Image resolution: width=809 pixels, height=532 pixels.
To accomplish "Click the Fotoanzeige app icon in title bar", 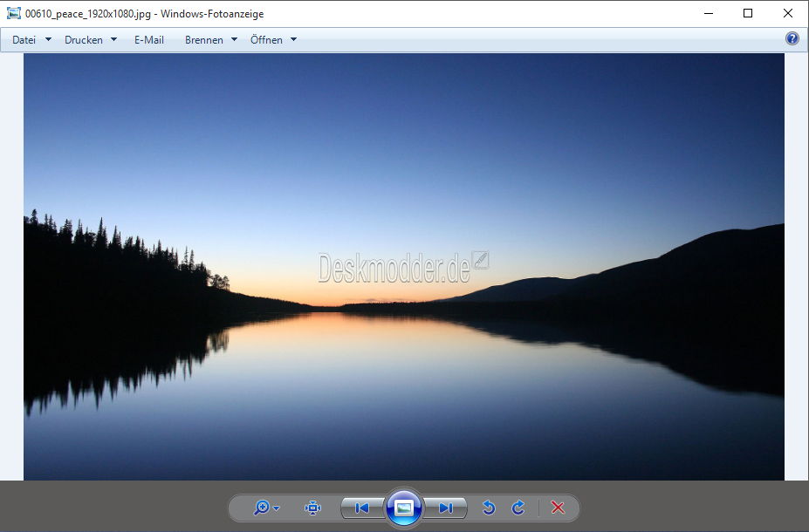I will [13, 13].
